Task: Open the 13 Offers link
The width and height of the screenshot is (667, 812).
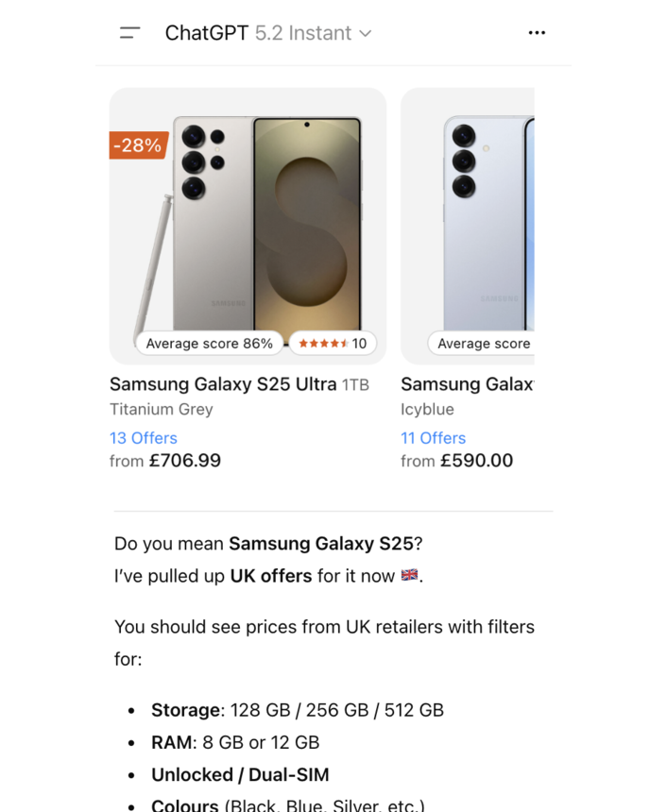Action: 144,438
